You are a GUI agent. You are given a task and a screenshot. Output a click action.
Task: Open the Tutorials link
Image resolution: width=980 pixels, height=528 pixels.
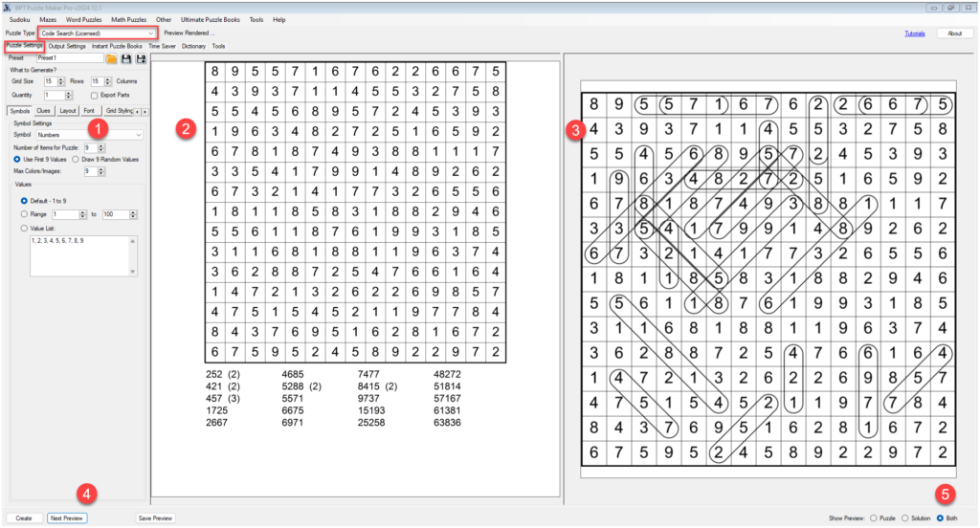(915, 33)
